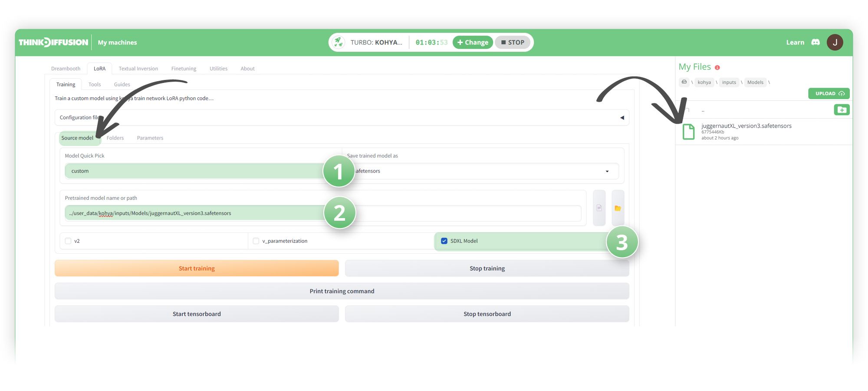Click the config file document icon
This screenshot has width=868, height=391.
click(x=599, y=208)
